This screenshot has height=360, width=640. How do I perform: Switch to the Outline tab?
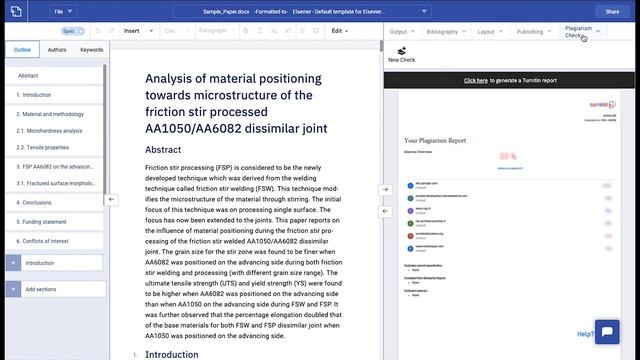point(22,49)
